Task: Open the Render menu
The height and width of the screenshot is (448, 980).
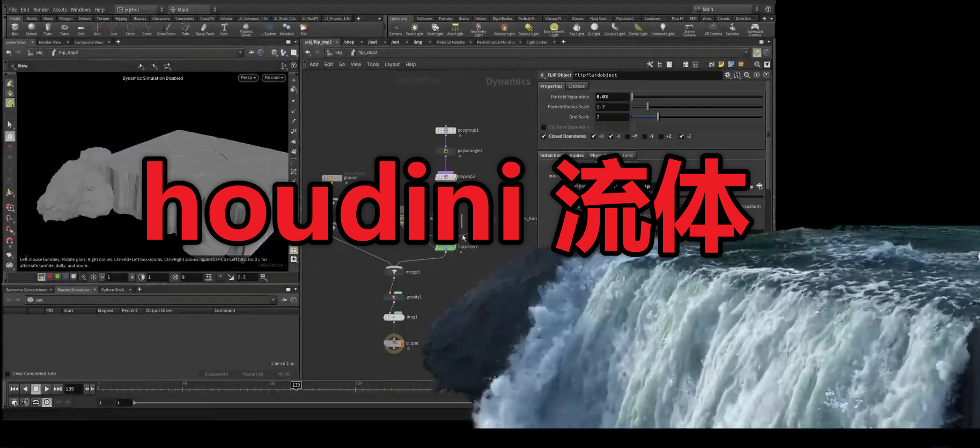Action: 41,10
